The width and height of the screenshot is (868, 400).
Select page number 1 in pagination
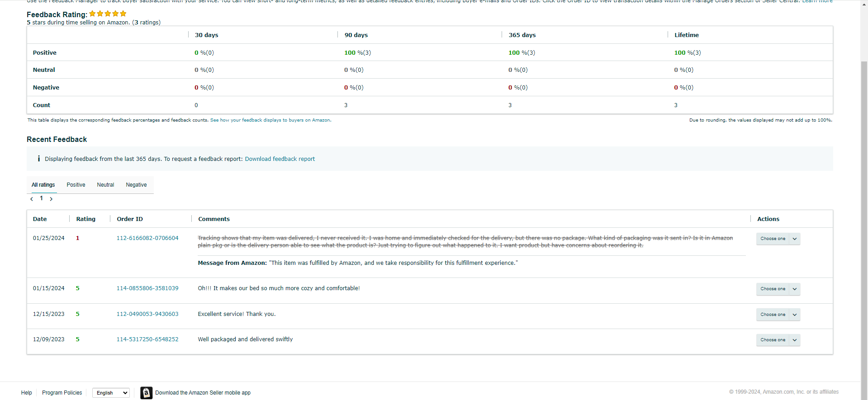click(x=41, y=198)
